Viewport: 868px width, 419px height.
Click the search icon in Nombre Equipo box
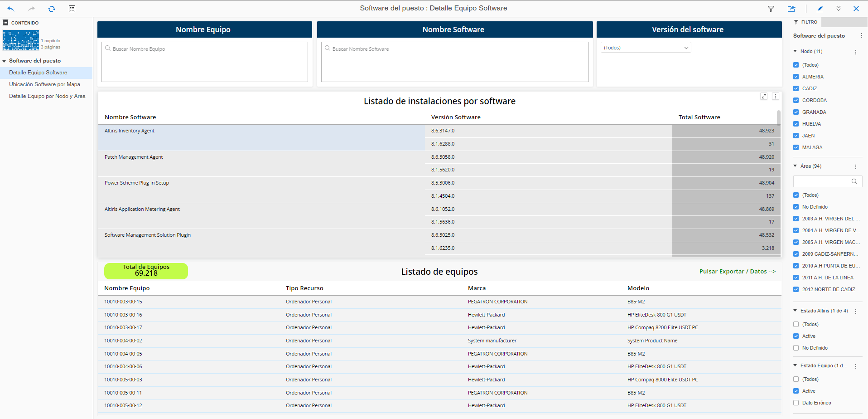click(108, 48)
